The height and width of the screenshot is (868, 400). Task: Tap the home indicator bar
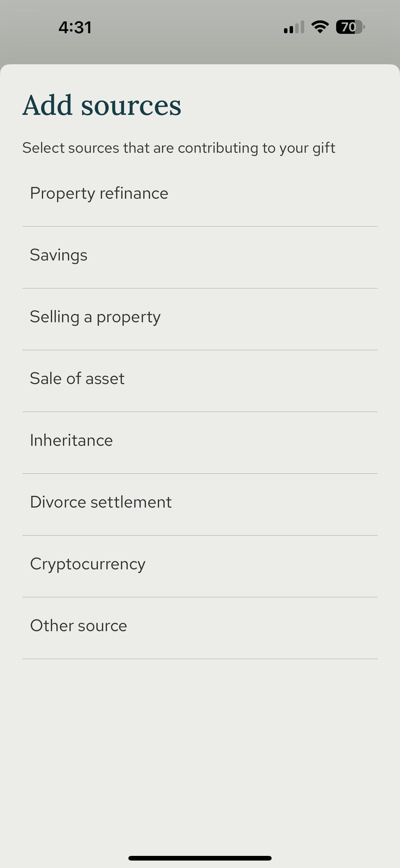tap(200, 858)
